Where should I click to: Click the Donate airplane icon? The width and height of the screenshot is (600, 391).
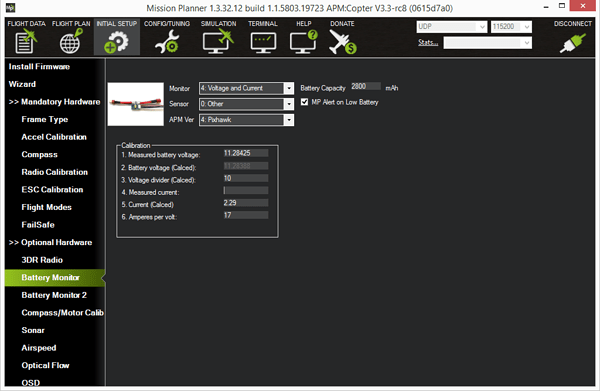pos(342,42)
